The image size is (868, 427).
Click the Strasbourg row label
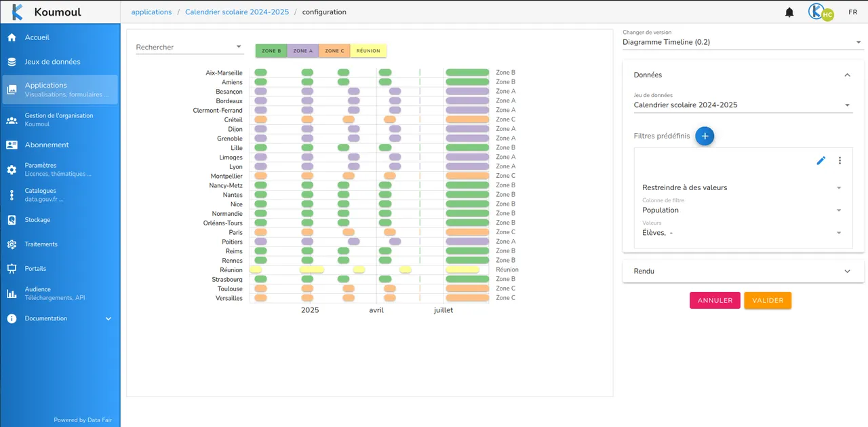227,279
